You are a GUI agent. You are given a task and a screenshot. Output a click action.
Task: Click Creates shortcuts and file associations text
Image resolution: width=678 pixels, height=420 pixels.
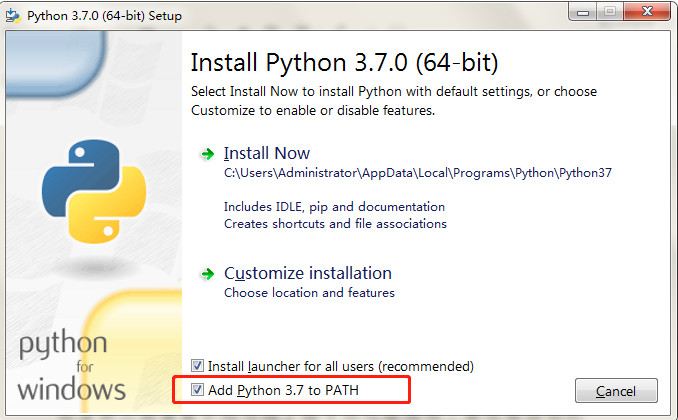[x=335, y=224]
